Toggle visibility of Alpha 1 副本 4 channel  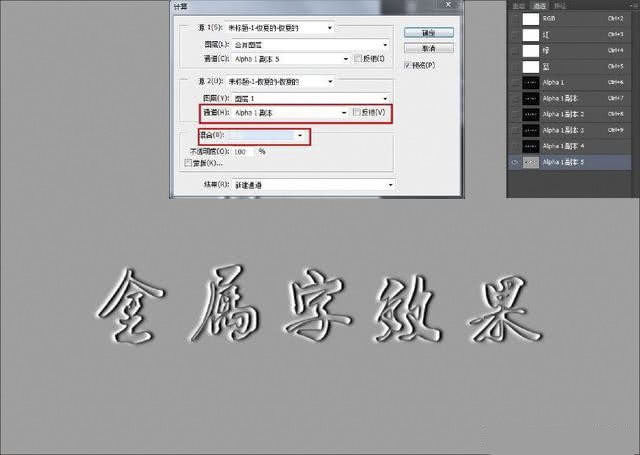[515, 146]
